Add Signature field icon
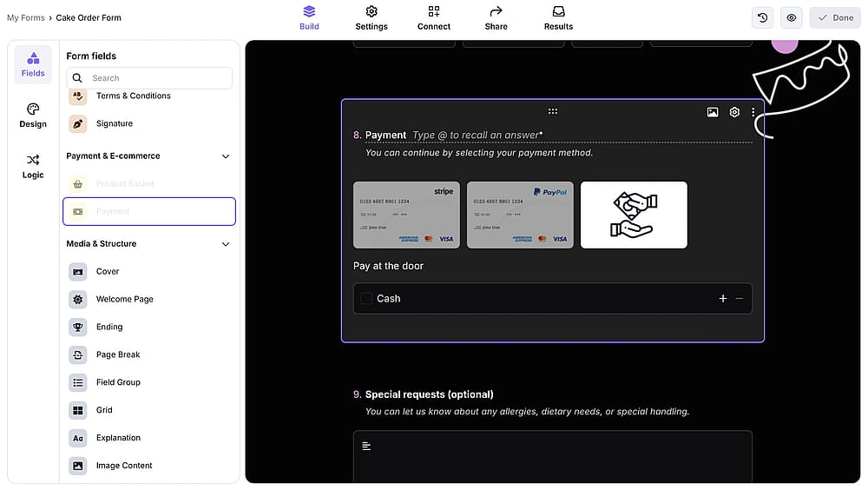 pyautogui.click(x=78, y=123)
